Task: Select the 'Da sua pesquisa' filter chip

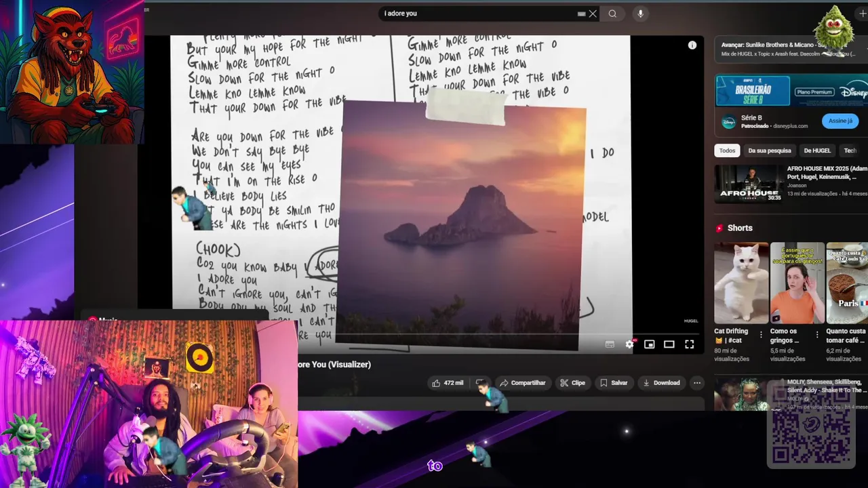Action: 770,150
